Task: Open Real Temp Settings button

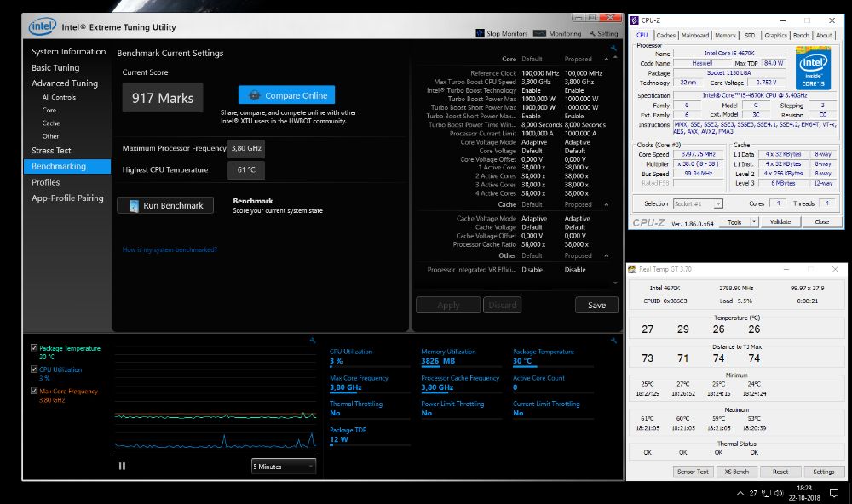Action: (x=823, y=472)
